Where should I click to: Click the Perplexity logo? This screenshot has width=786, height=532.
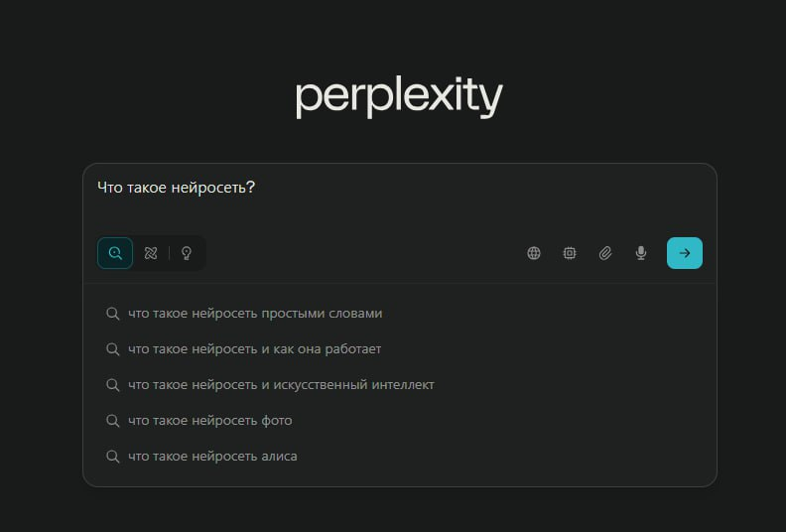point(399,98)
